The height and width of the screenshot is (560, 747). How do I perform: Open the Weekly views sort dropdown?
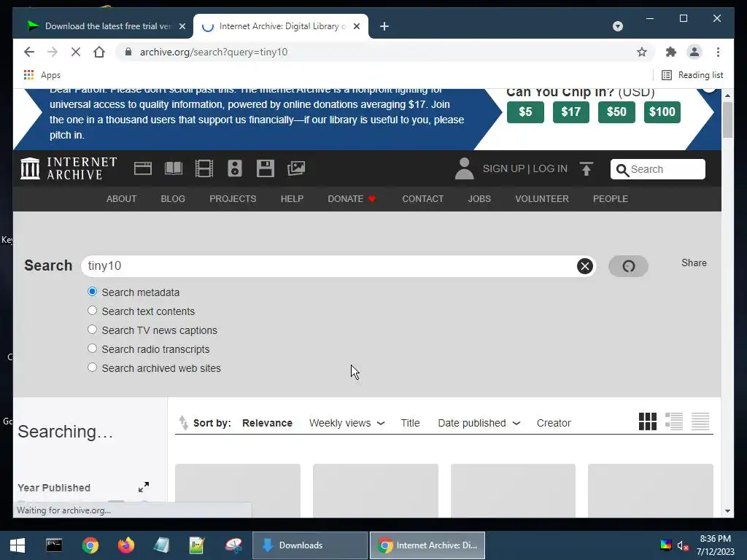coord(347,423)
